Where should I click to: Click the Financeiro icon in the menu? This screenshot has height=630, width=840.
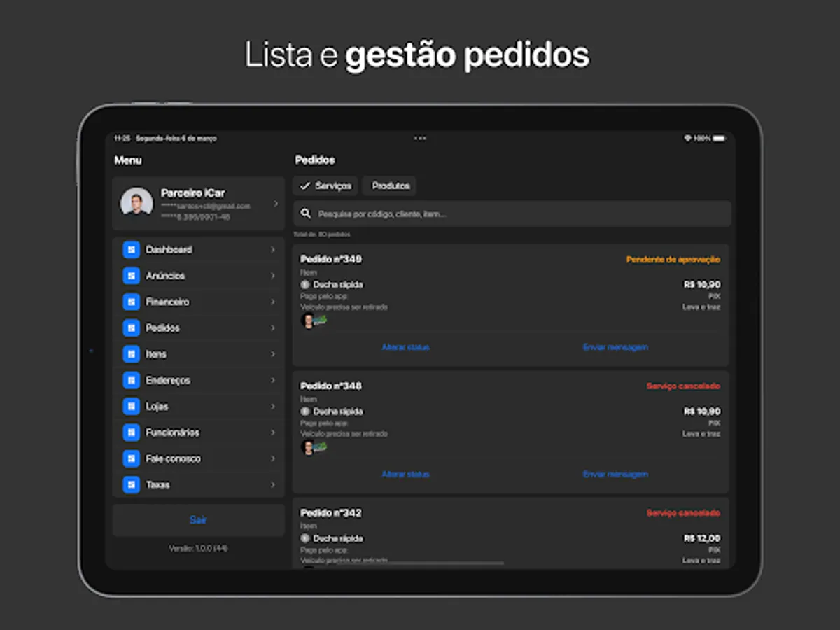[131, 302]
